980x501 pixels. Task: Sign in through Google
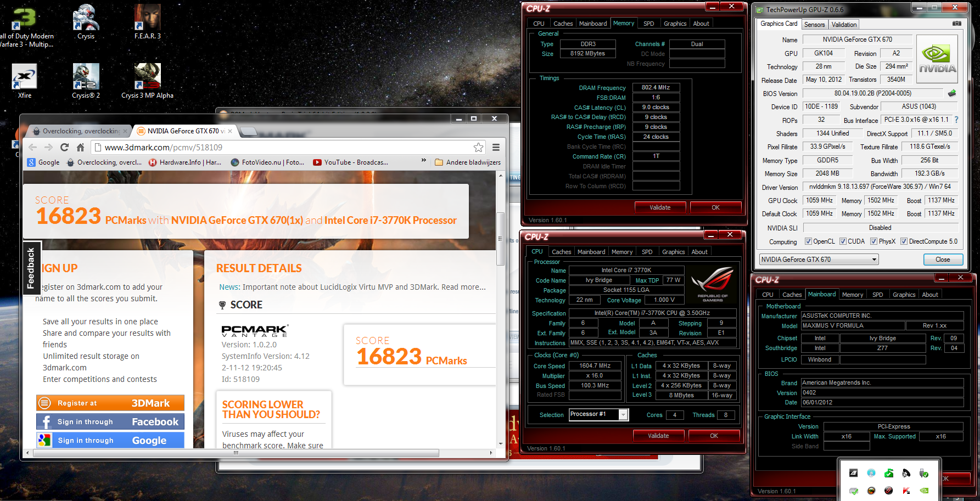110,440
